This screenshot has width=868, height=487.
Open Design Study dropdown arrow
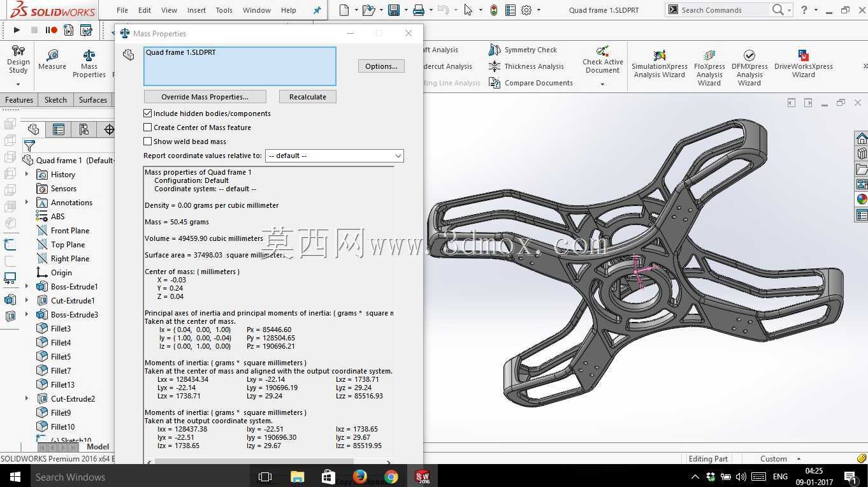(18, 84)
